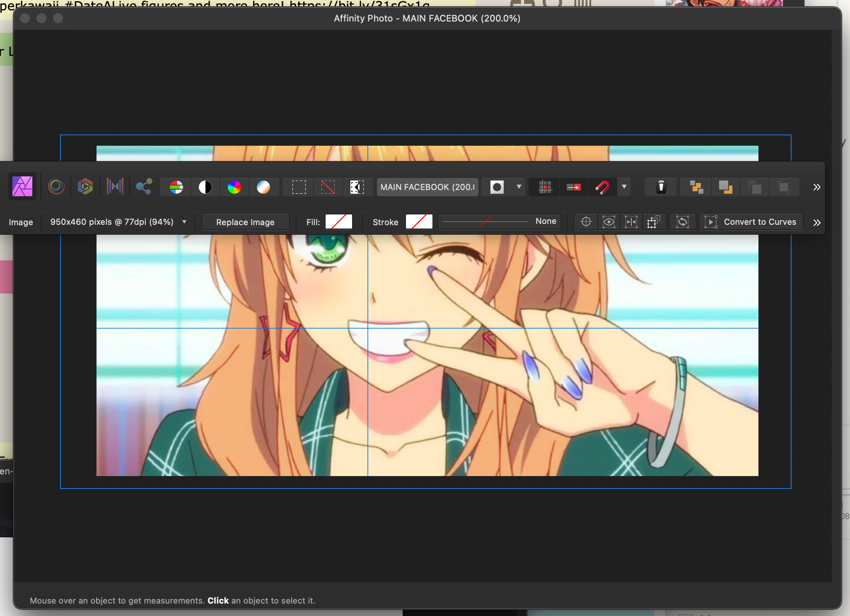Click the dimmed Move to Back icon
Screen dimensions: 850x616
pos(784,187)
